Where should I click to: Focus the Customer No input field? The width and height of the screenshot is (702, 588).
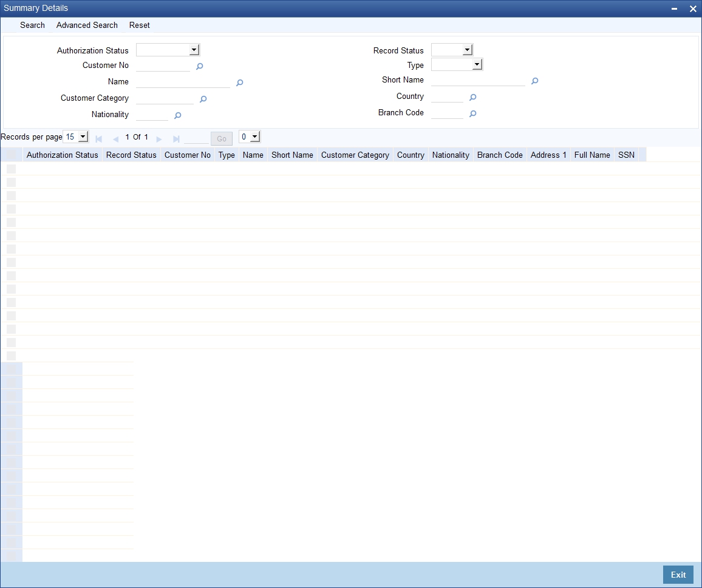pyautogui.click(x=163, y=66)
